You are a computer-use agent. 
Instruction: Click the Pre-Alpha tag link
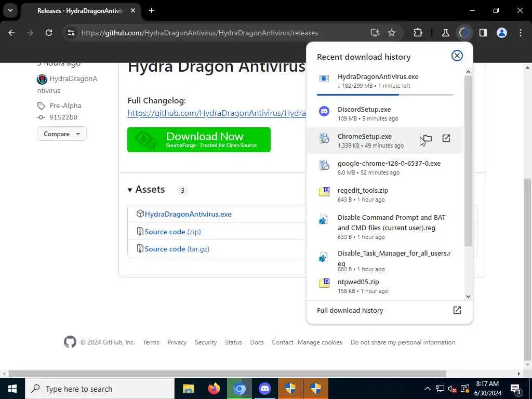(x=65, y=105)
